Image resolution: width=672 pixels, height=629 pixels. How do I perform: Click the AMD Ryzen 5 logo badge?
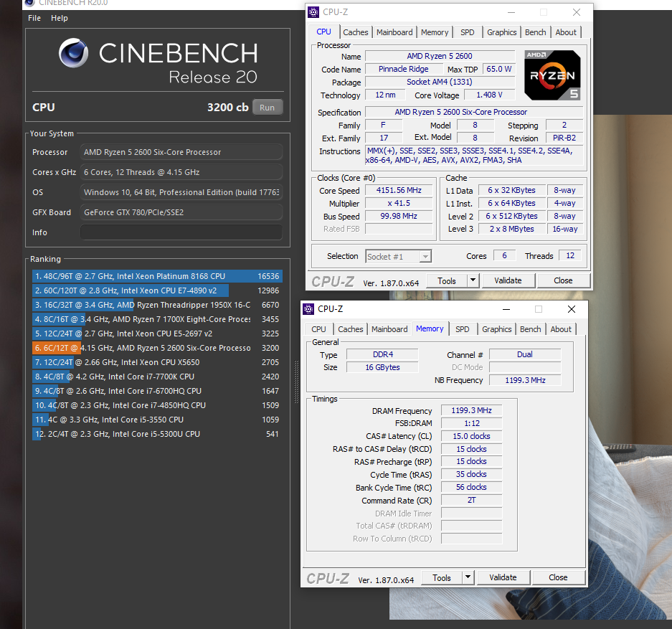(x=552, y=75)
